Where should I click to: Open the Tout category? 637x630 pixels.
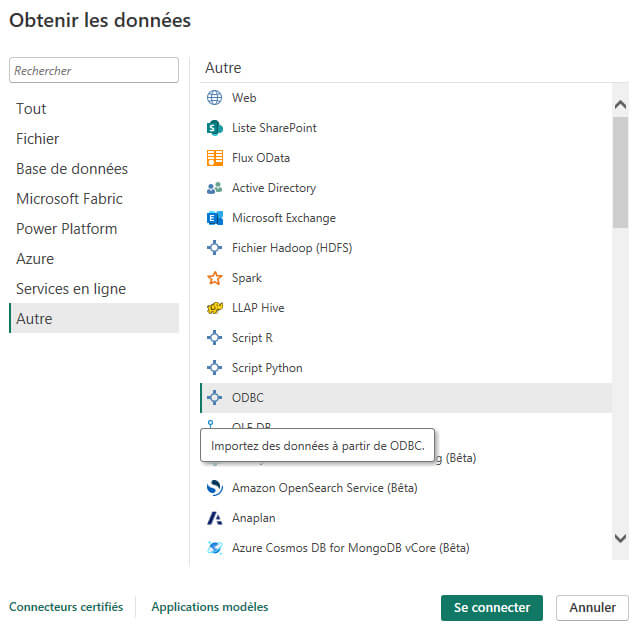(x=31, y=109)
